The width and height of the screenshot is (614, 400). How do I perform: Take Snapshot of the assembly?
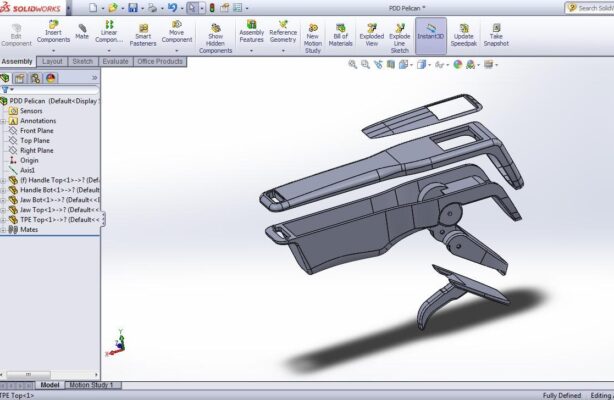coord(496,33)
